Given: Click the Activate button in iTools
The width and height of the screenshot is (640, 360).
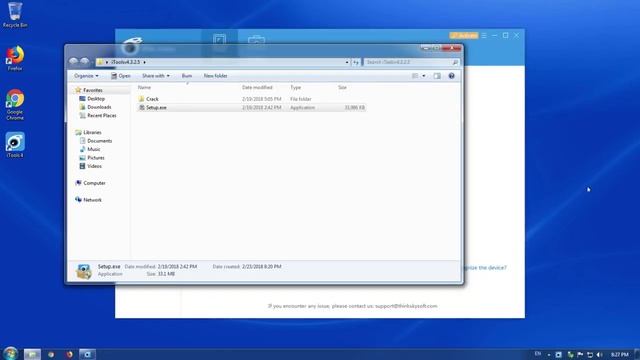Looking at the screenshot, I should (x=464, y=36).
